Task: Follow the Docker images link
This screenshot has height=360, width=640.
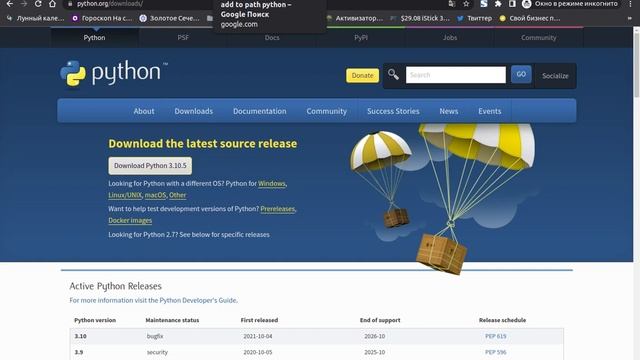Action: click(130, 220)
